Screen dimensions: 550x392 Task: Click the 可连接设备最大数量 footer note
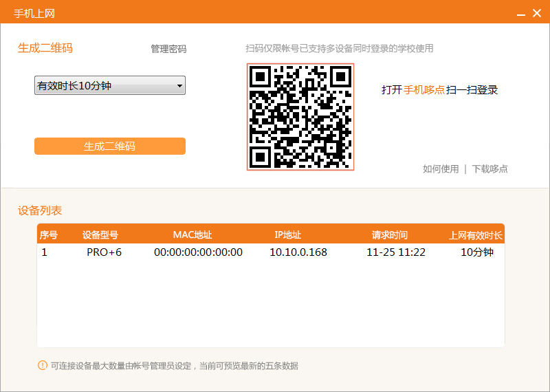[175, 366]
